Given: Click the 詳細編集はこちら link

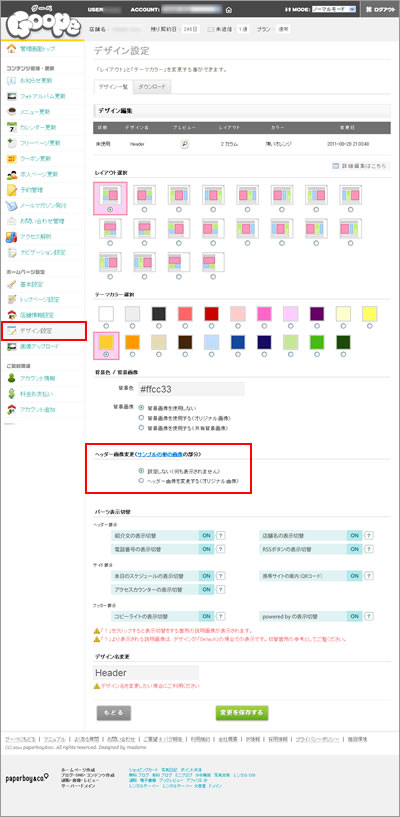Looking at the screenshot, I should (x=360, y=166).
